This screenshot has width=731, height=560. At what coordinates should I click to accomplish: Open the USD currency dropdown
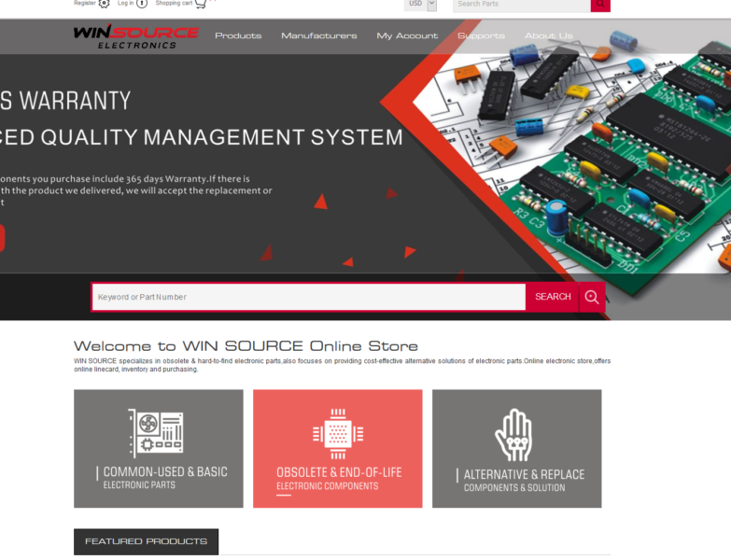coord(420,4)
